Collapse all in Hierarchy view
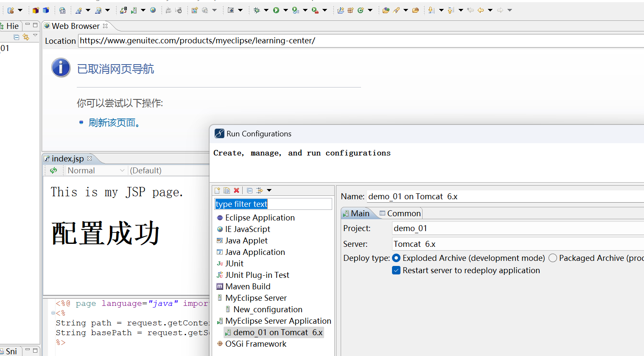The width and height of the screenshot is (644, 356). 16,37
